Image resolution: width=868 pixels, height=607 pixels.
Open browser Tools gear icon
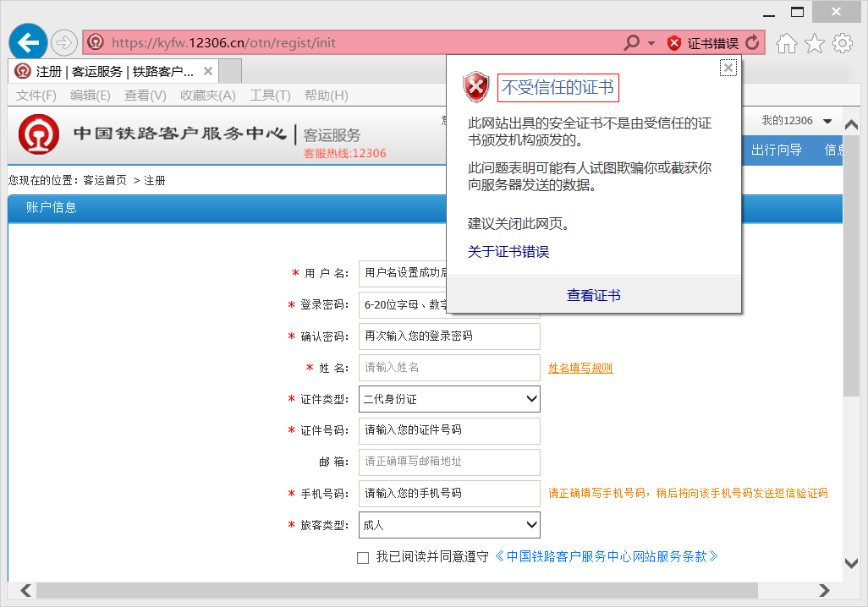(843, 43)
